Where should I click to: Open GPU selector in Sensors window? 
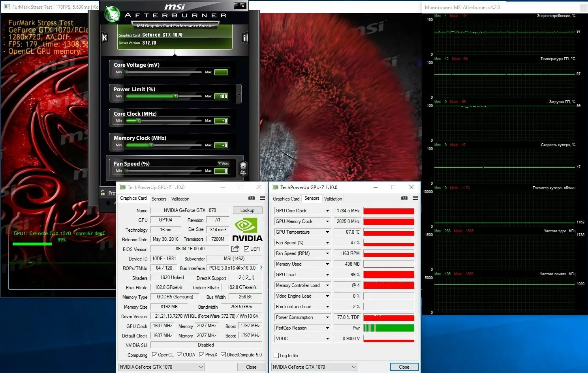coord(314,367)
